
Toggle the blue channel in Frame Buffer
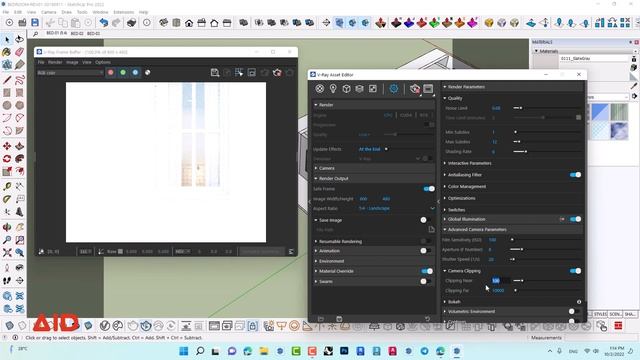click(x=135, y=73)
